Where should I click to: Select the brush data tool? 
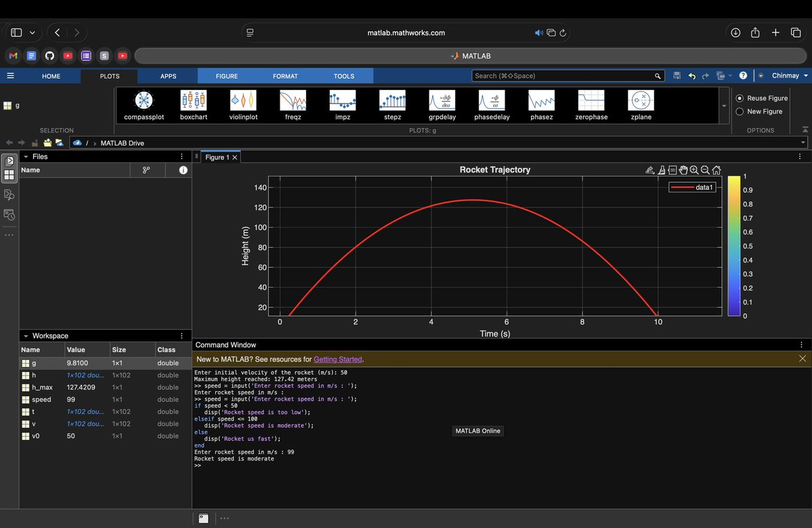pos(661,170)
